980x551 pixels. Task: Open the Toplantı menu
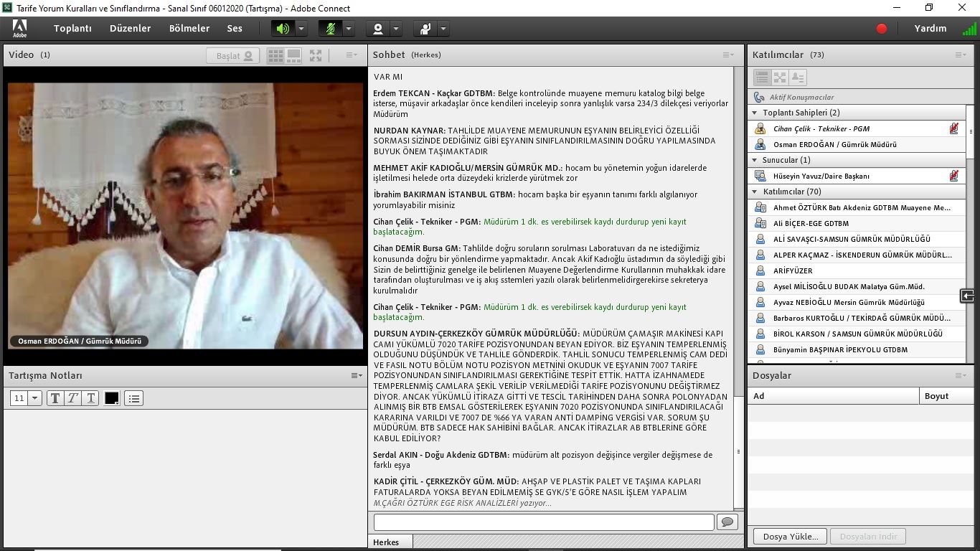[72, 29]
